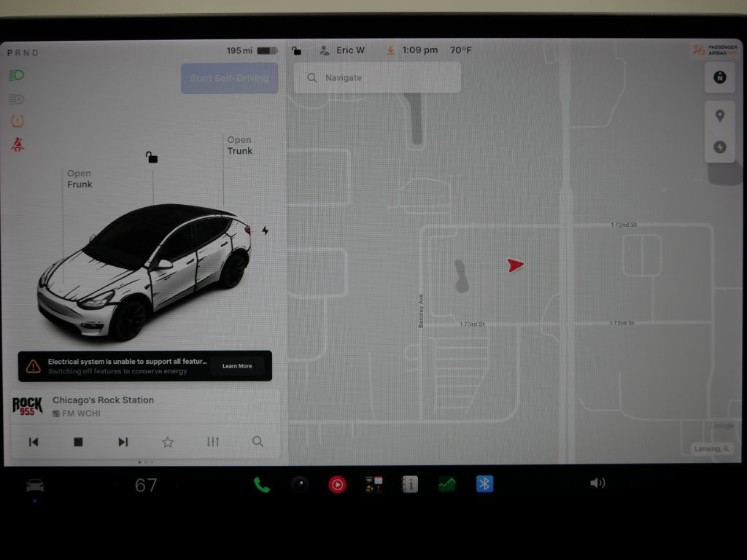
Task: Tap the battery level icon
Action: coord(267,50)
